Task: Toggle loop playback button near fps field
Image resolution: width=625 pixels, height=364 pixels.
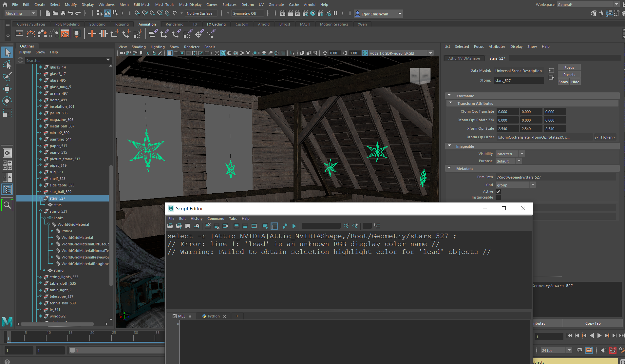Action: coord(579,350)
